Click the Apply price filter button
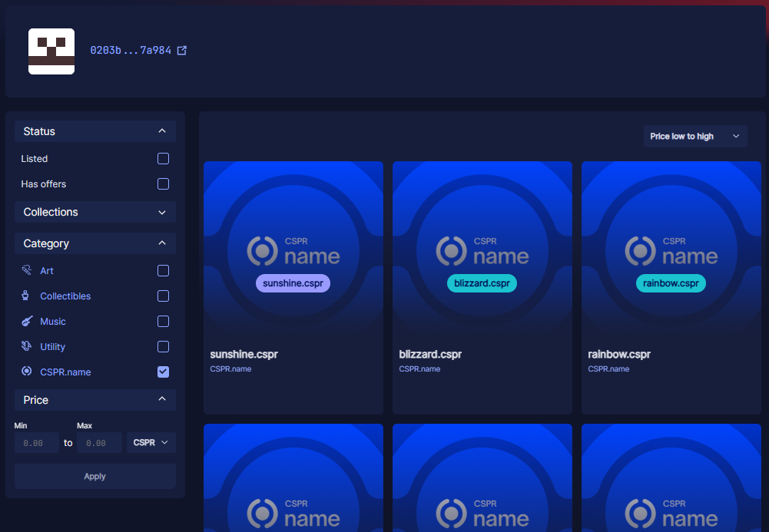This screenshot has width=769, height=532. coord(95,476)
